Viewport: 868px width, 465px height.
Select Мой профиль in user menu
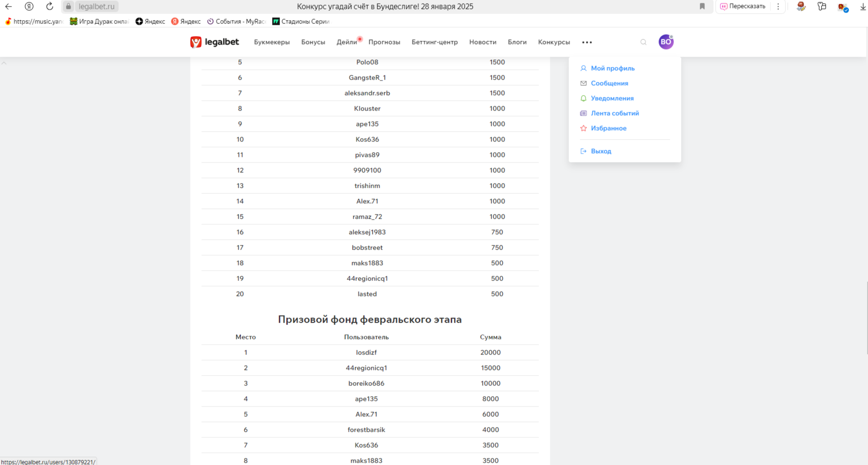tap(612, 68)
